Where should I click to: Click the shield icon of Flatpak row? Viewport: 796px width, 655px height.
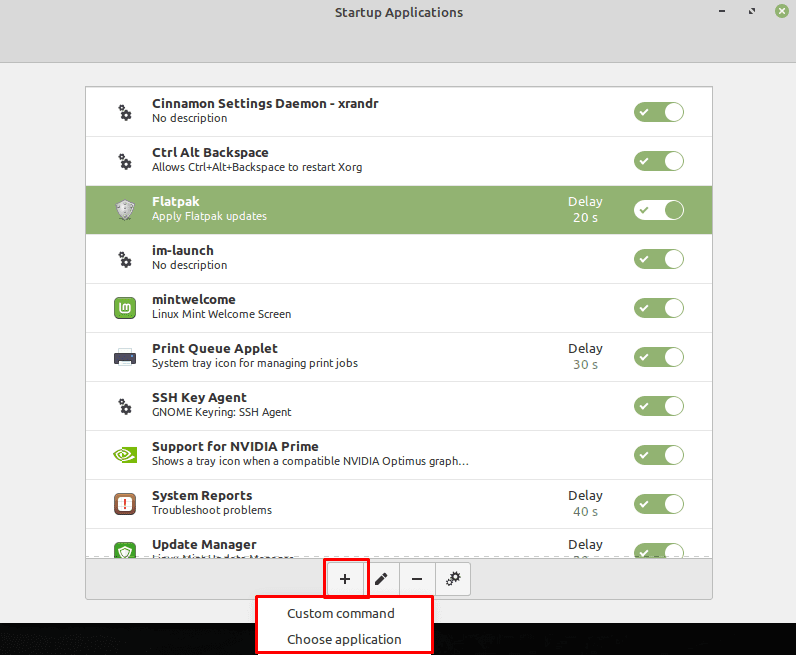(x=125, y=210)
